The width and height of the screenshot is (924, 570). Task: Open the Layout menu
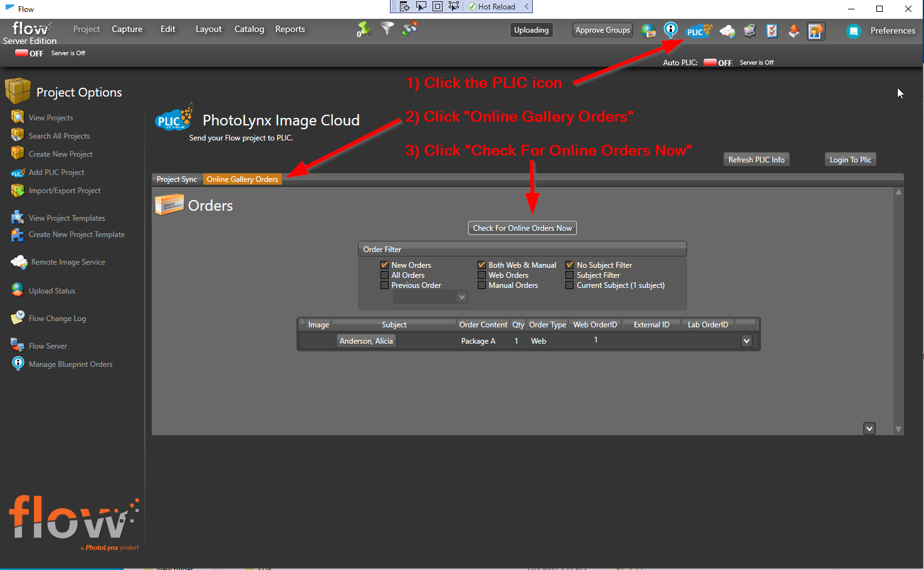(x=209, y=29)
